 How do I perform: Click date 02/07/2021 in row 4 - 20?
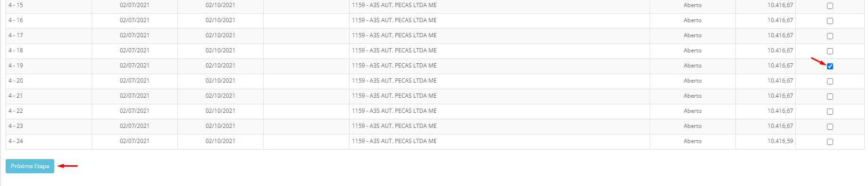point(134,81)
